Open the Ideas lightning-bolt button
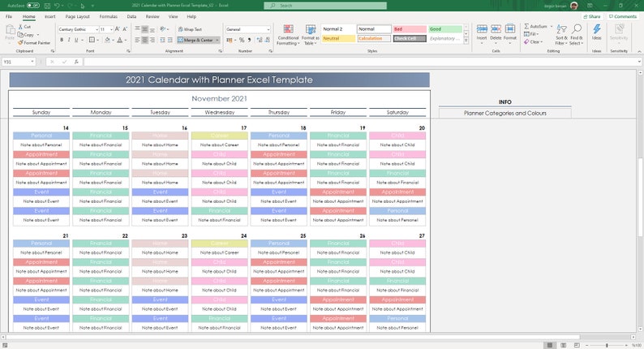644x349 pixels. click(596, 32)
